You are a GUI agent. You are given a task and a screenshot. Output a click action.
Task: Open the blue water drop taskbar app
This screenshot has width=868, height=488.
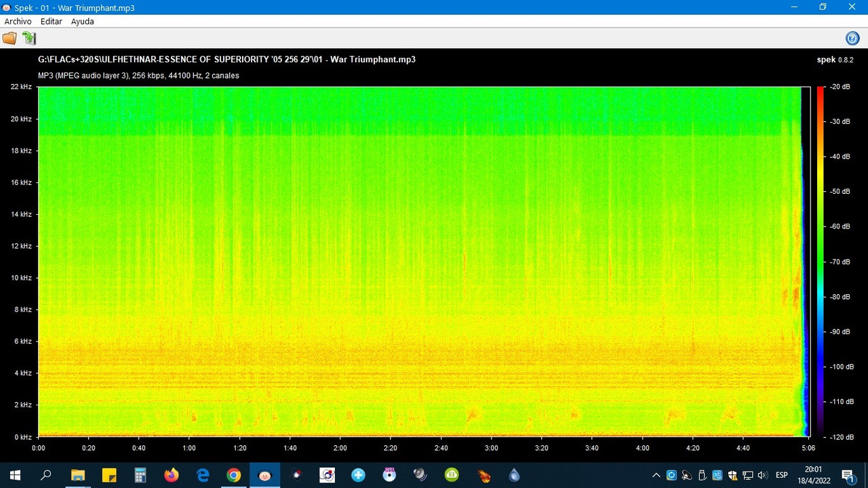click(x=515, y=475)
